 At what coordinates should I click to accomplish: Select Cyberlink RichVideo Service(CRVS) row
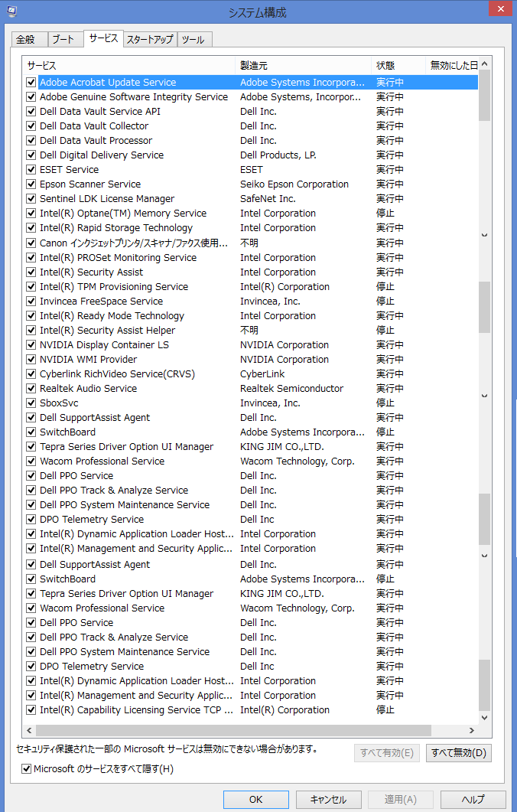click(x=251, y=374)
